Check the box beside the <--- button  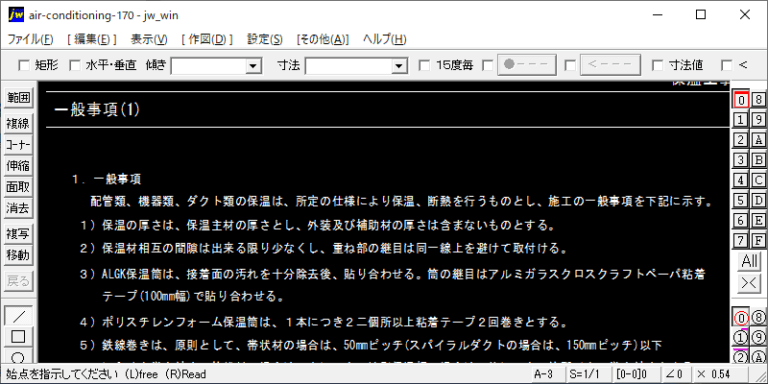[570, 65]
